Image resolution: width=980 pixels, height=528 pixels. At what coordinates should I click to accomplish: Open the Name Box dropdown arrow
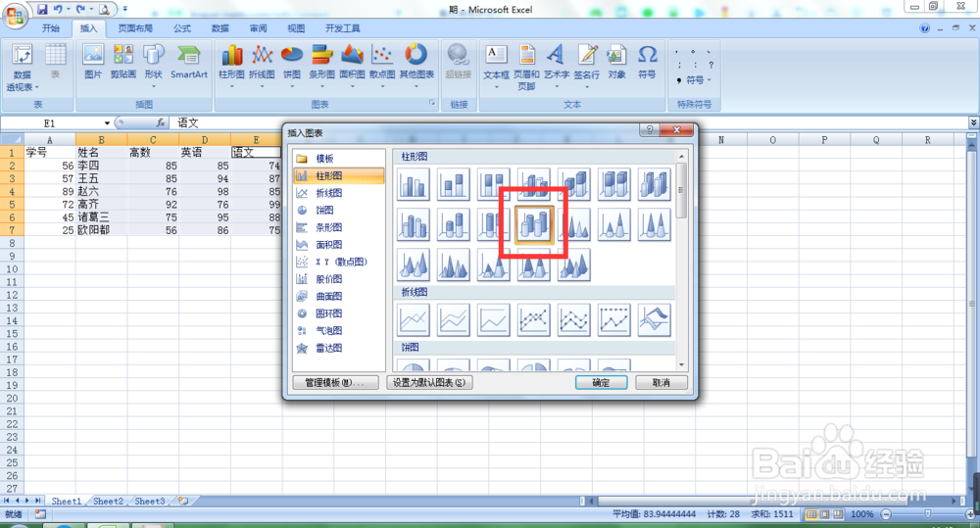(107, 123)
